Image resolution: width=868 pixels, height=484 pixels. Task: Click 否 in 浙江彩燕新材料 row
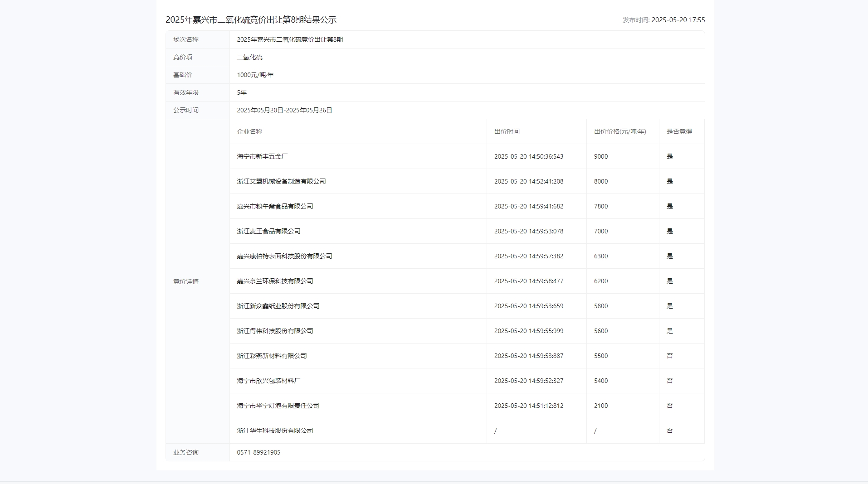point(670,356)
